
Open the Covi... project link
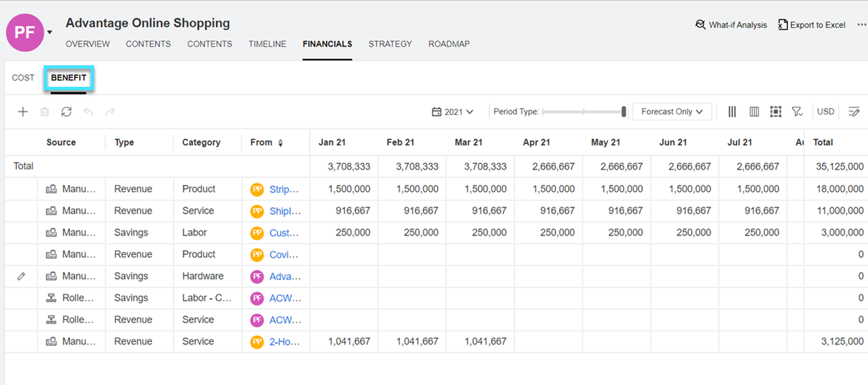[x=284, y=254]
